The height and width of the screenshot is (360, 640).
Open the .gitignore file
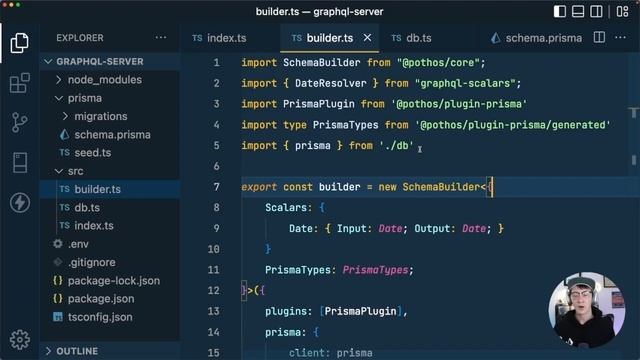click(x=110, y=262)
